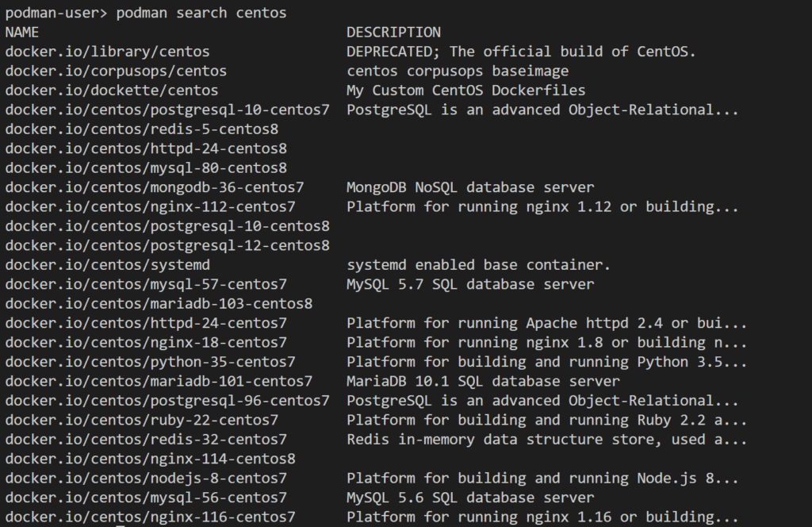Click docker.io/centos/postgresql-12-centos8 entry

167,245
